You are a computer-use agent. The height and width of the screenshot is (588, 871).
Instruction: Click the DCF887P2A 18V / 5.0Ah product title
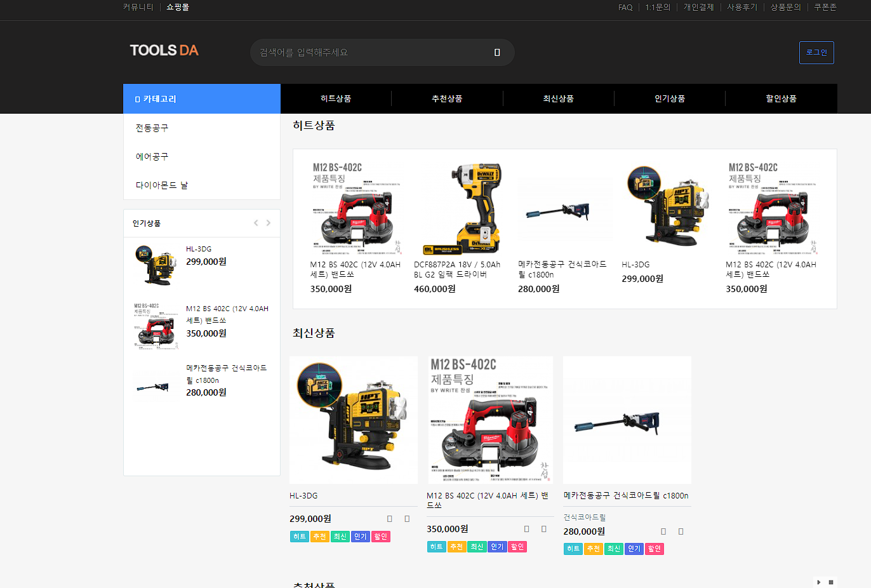coord(457,269)
